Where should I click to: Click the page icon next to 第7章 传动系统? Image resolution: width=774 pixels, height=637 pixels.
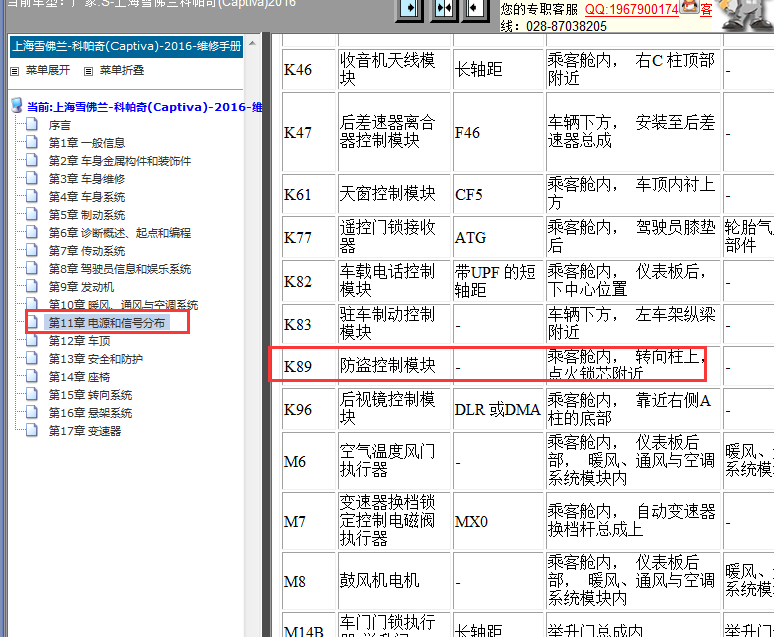click(x=32, y=250)
